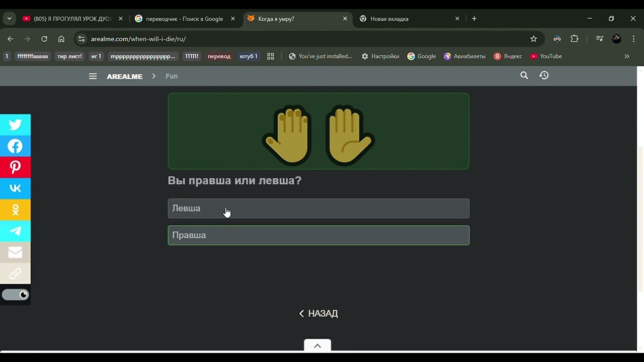Switch to the переводчик Google search tab

[x=185, y=19]
